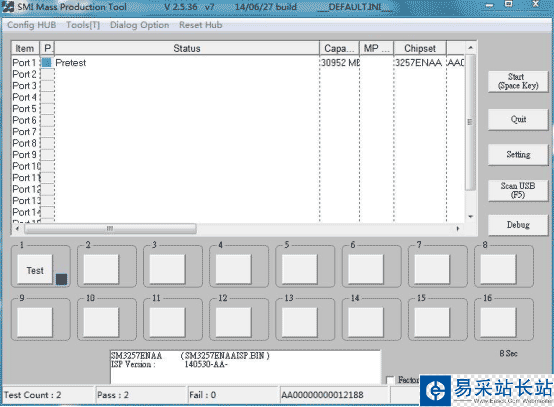Toggle the Factory checkbox
This screenshot has width=554, height=407.
pyautogui.click(x=390, y=380)
